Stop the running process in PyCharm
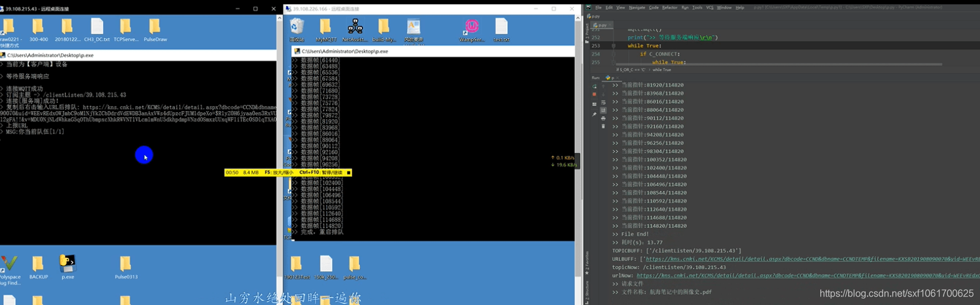Image resolution: width=980 pixels, height=305 pixels. (x=595, y=94)
